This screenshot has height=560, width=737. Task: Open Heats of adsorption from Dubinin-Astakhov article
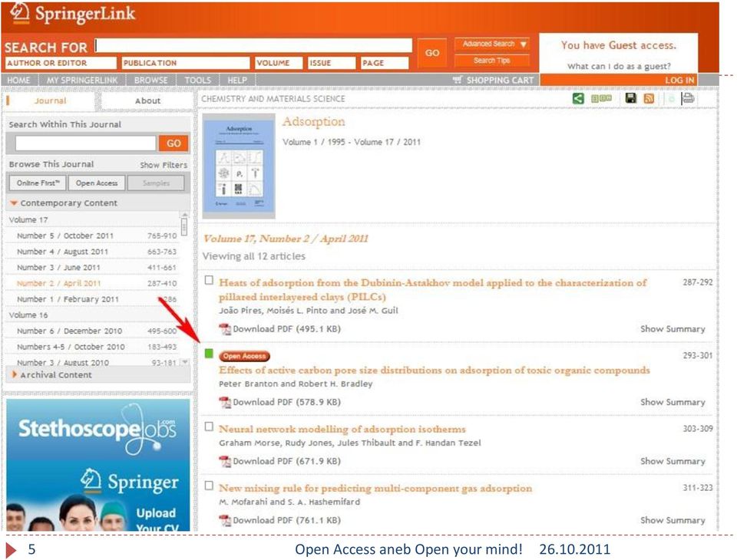pos(433,290)
